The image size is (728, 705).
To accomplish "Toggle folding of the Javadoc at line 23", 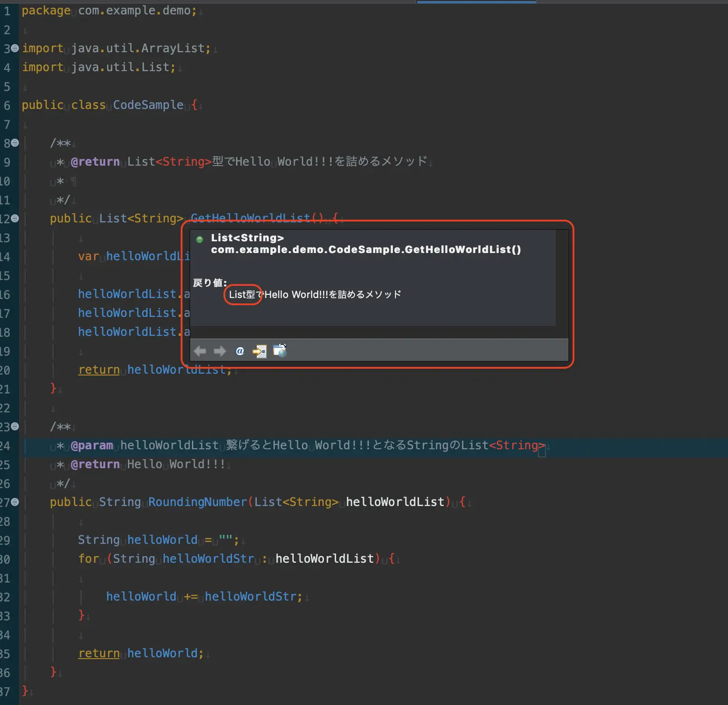I will point(14,426).
